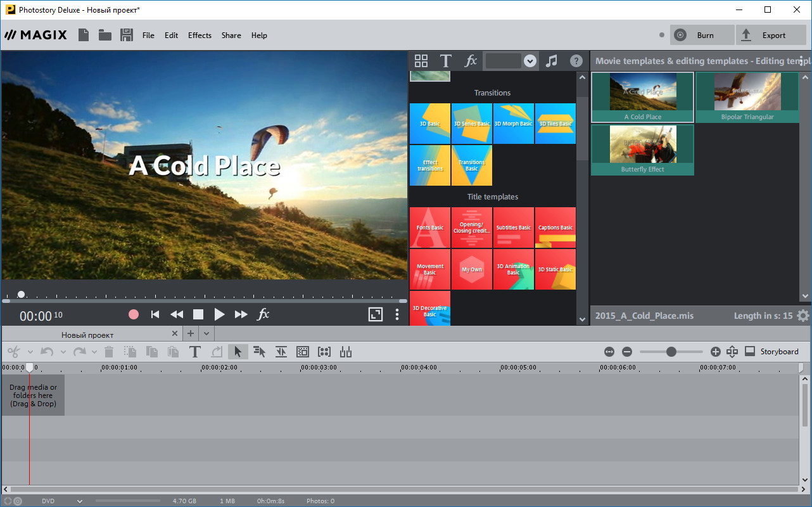
Task: Fast forward the preview
Action: (x=241, y=314)
